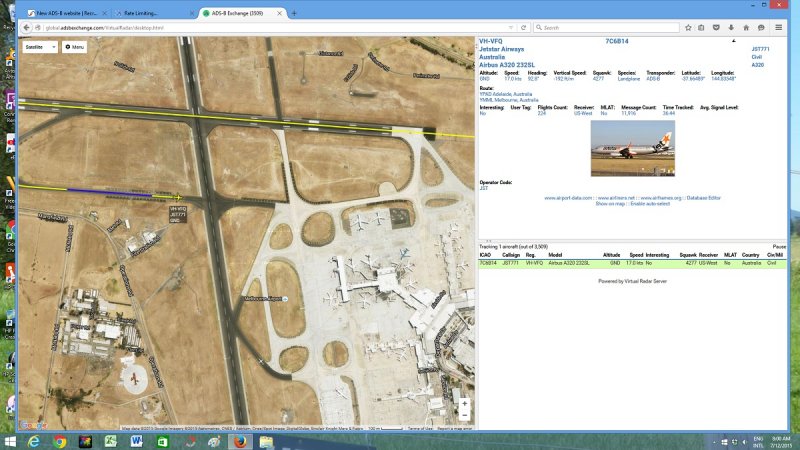Go back with the browser back arrow

click(x=27, y=28)
